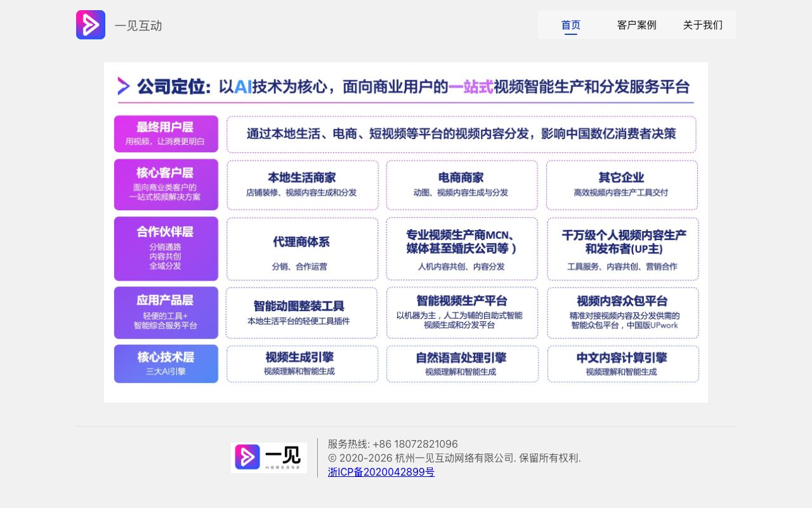Click the 视频生成引擎 card
The image size is (812, 508).
coord(302,363)
